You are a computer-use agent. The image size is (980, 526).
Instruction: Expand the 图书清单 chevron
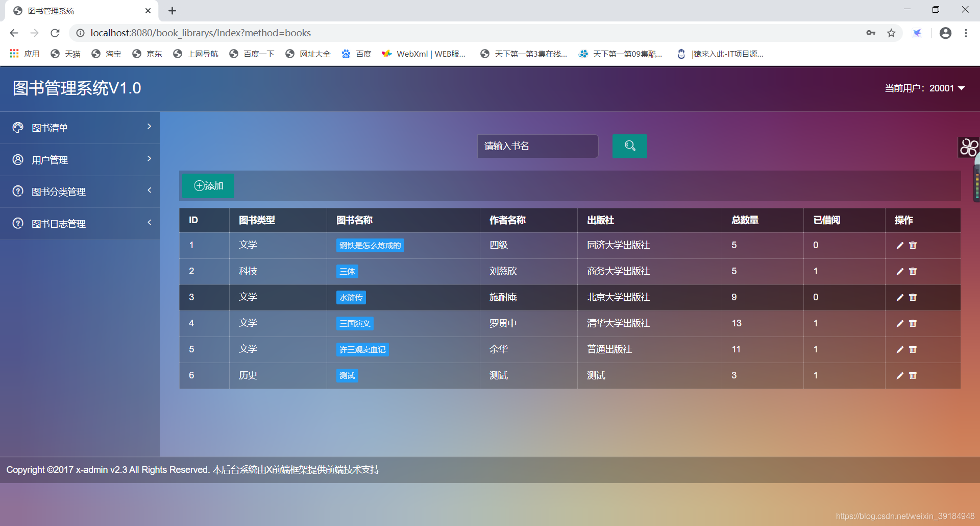[x=149, y=127]
